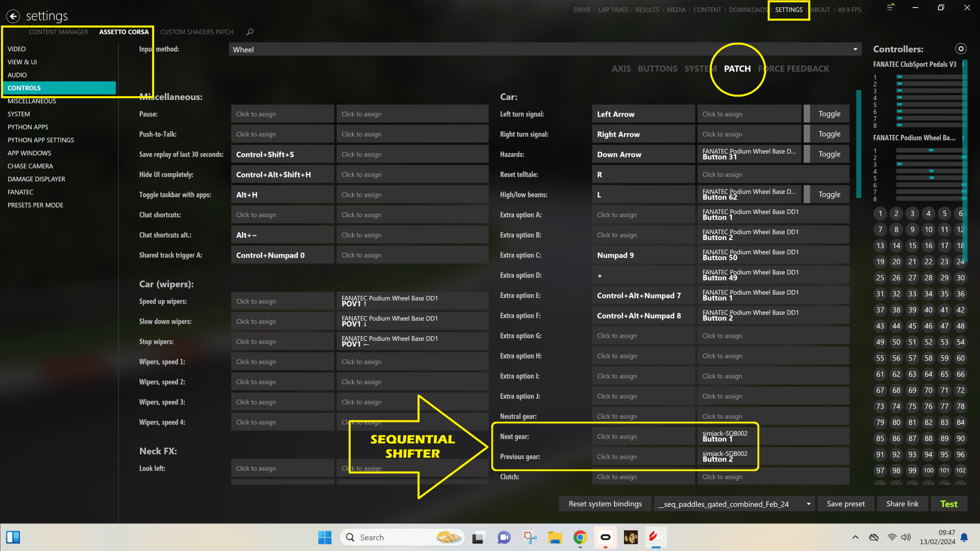Open the face-portrait app on the taskbar

pos(631,538)
